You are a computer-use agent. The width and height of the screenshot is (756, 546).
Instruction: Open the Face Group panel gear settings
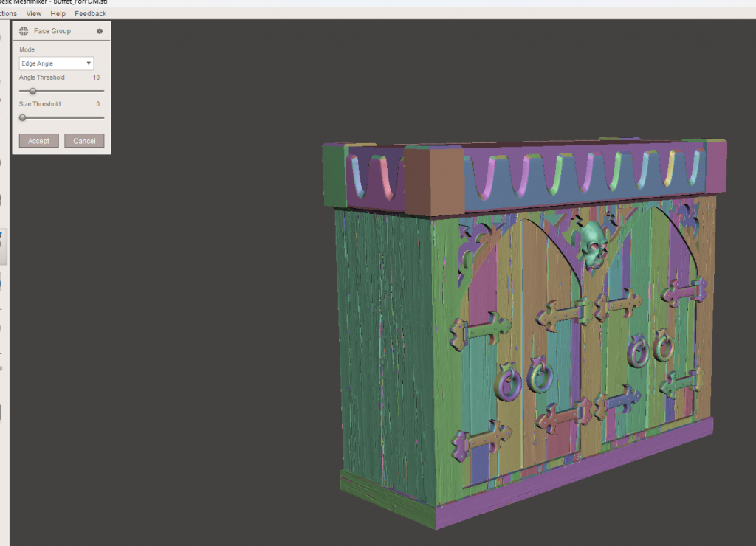[x=100, y=31]
